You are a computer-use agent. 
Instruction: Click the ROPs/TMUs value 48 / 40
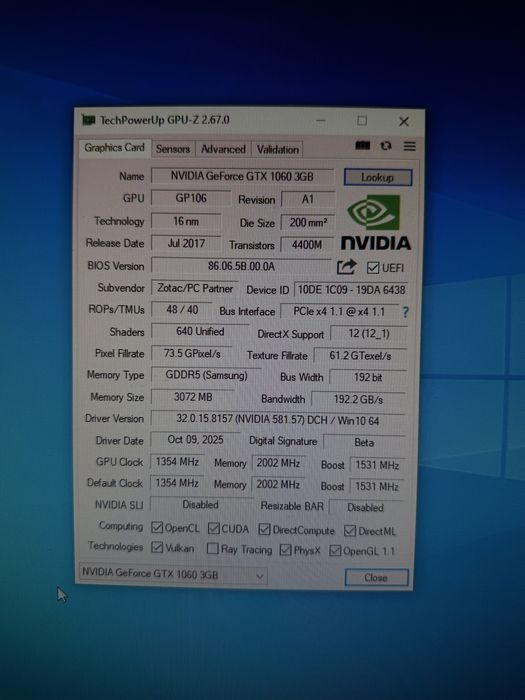point(182,310)
